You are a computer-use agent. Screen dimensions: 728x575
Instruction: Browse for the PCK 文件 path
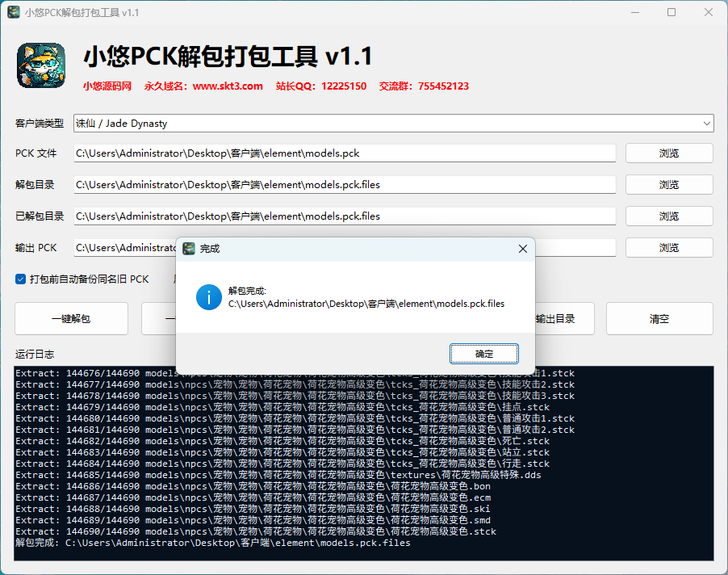pos(669,153)
